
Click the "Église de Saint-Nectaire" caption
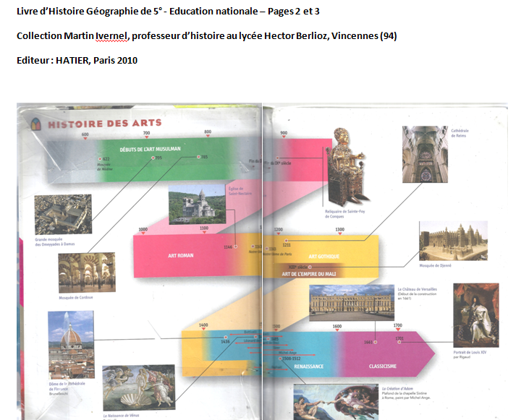[240, 191]
